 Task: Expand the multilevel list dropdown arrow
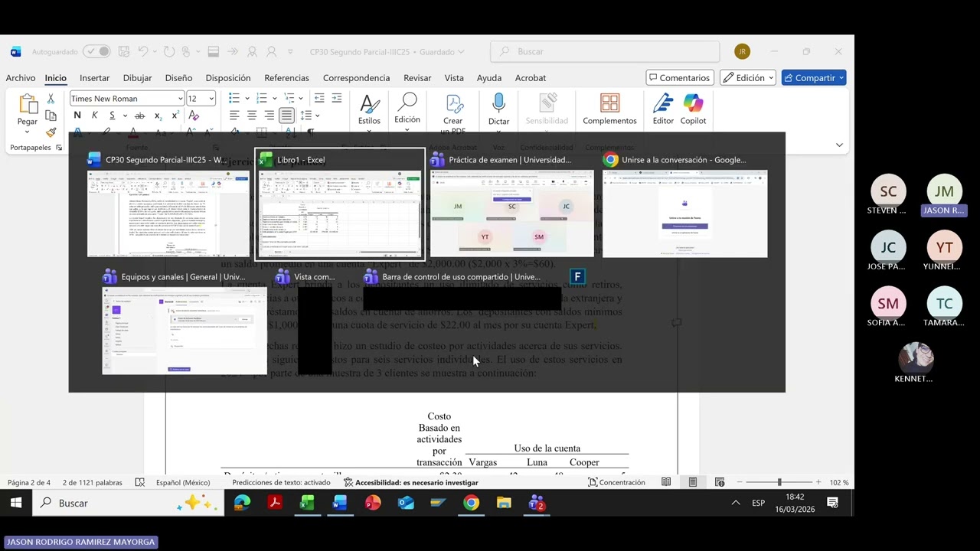click(x=302, y=98)
